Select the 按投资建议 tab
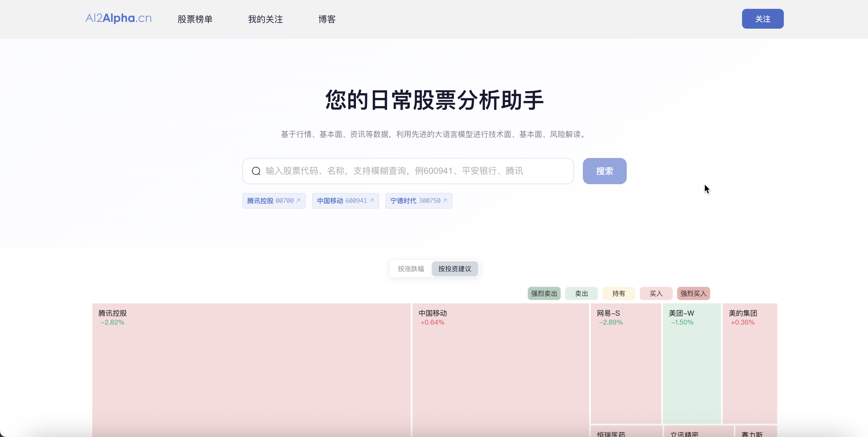868x437 pixels. tap(454, 269)
